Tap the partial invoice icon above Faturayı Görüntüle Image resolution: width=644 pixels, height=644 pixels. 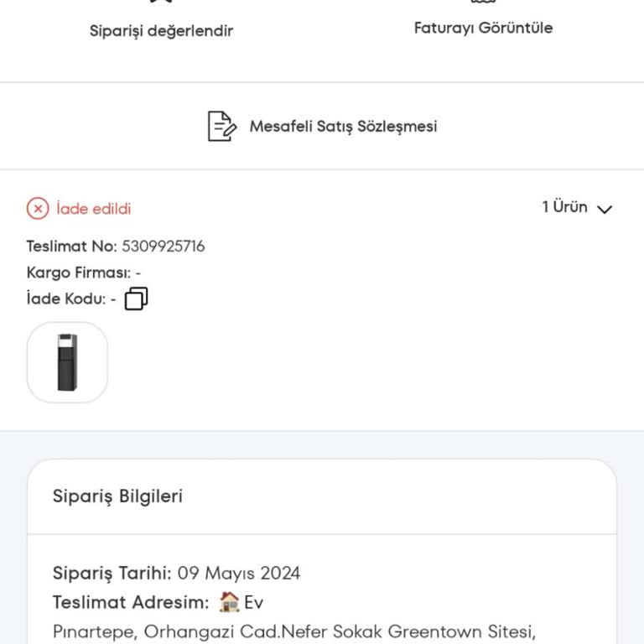pyautogui.click(x=483, y=1)
